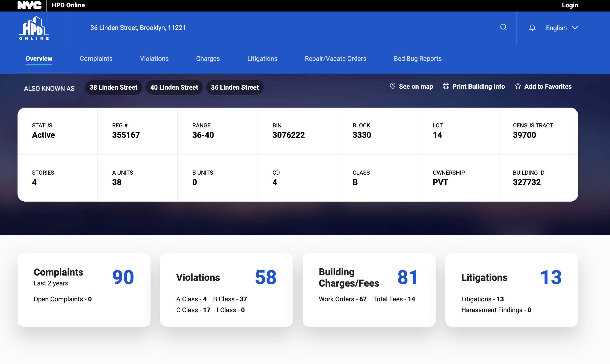This screenshot has height=364, width=610.
Task: Click the map pin icon
Action: tap(392, 86)
